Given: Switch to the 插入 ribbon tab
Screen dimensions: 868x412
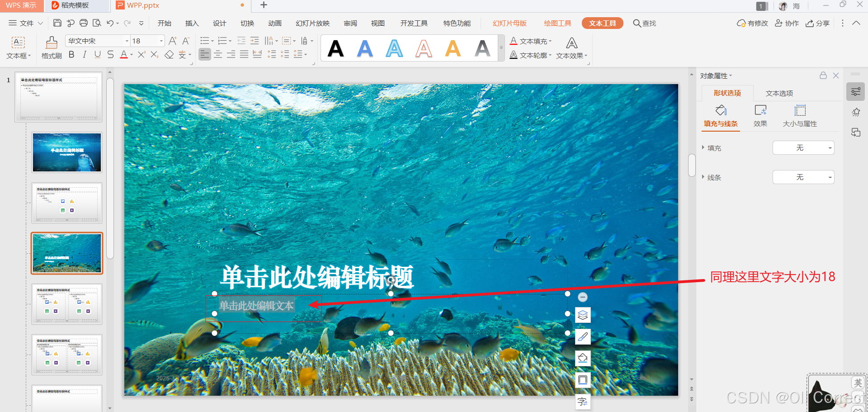Looking at the screenshot, I should [192, 23].
